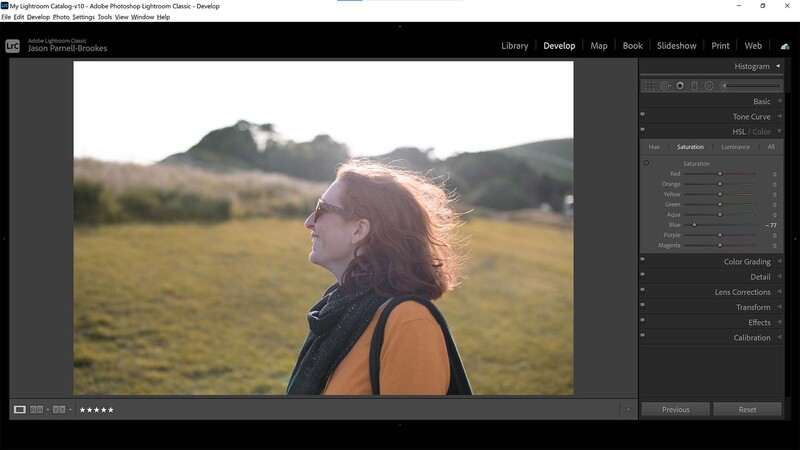Screen dimensions: 800x450
Task: Click the five-star rating
Action: pyautogui.click(x=96, y=410)
